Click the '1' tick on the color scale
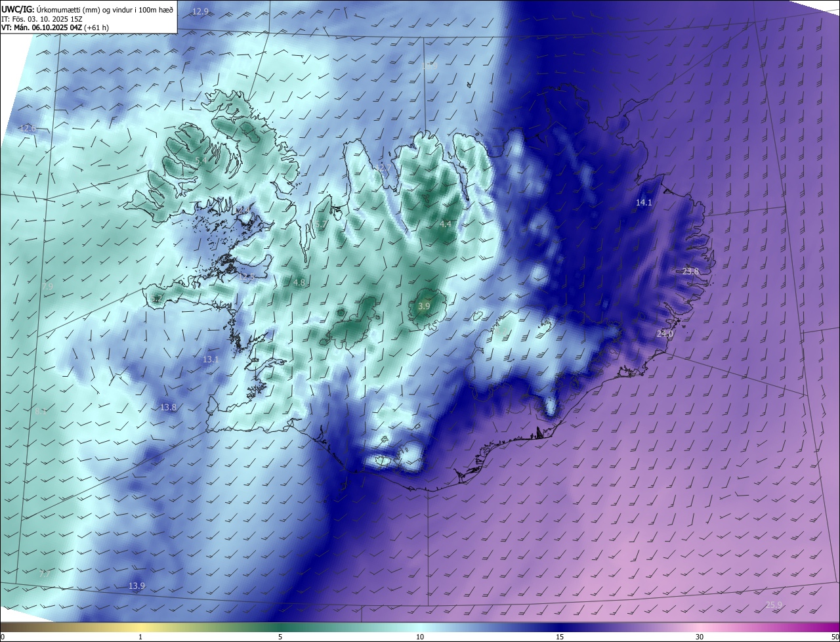 tap(140, 637)
